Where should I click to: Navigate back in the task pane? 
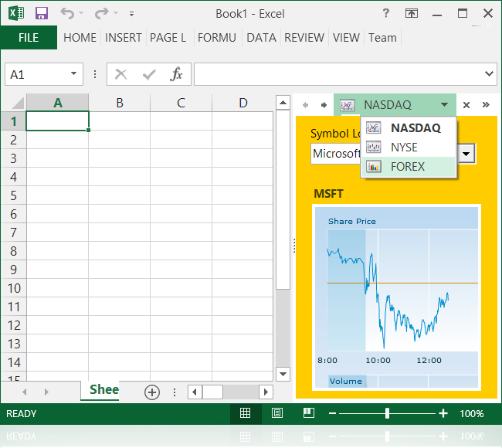(x=305, y=105)
